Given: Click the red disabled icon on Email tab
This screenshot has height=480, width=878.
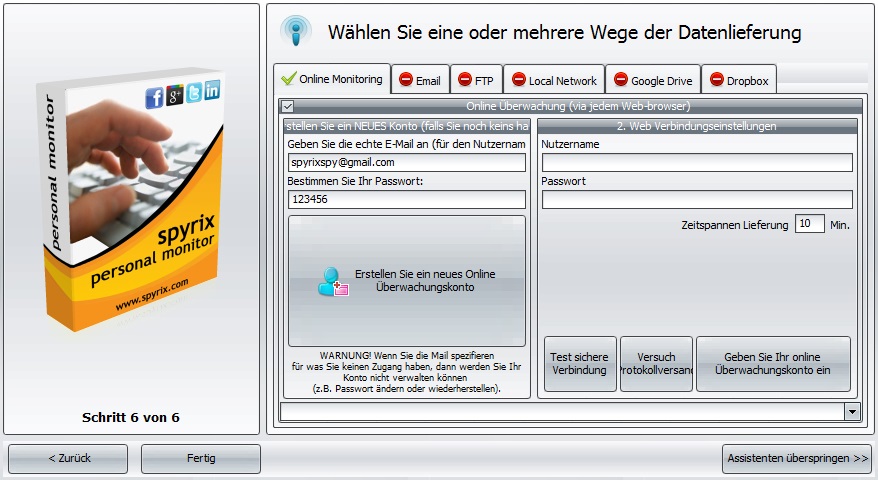Looking at the screenshot, I should coord(405,80).
